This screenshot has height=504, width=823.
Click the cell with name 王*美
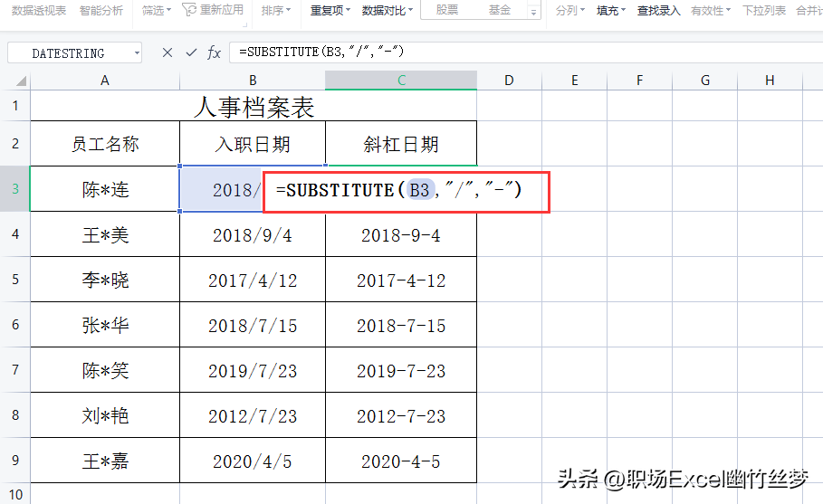[x=105, y=234]
